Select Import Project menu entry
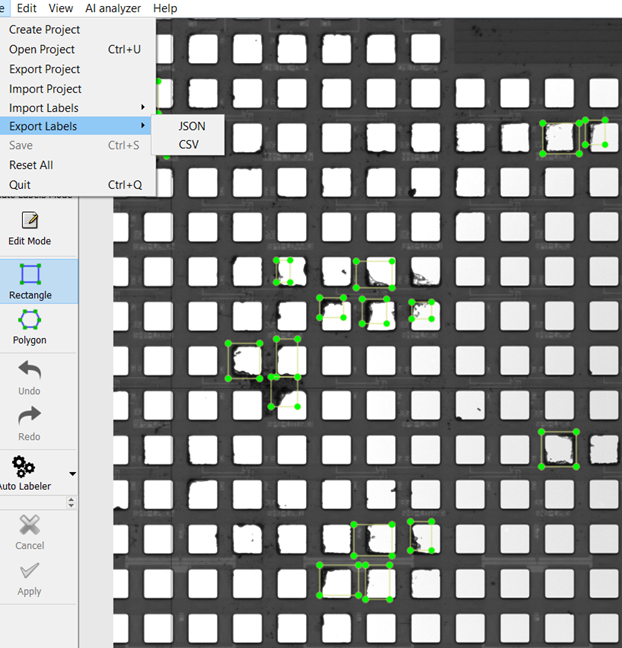The height and width of the screenshot is (648, 622). click(45, 89)
